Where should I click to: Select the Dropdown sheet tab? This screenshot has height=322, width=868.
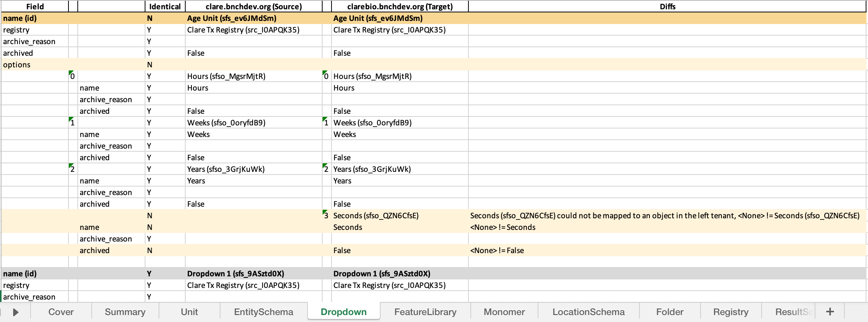tap(343, 312)
